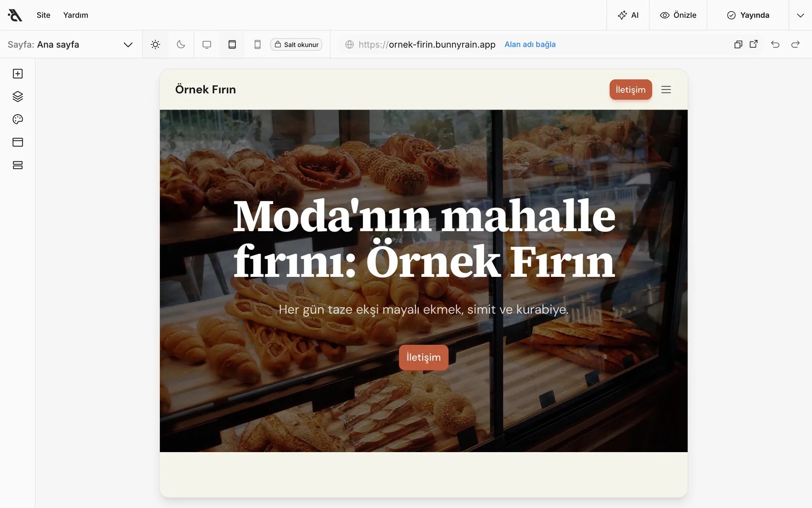
Task: Open site in new window icon
Action: [754, 44]
